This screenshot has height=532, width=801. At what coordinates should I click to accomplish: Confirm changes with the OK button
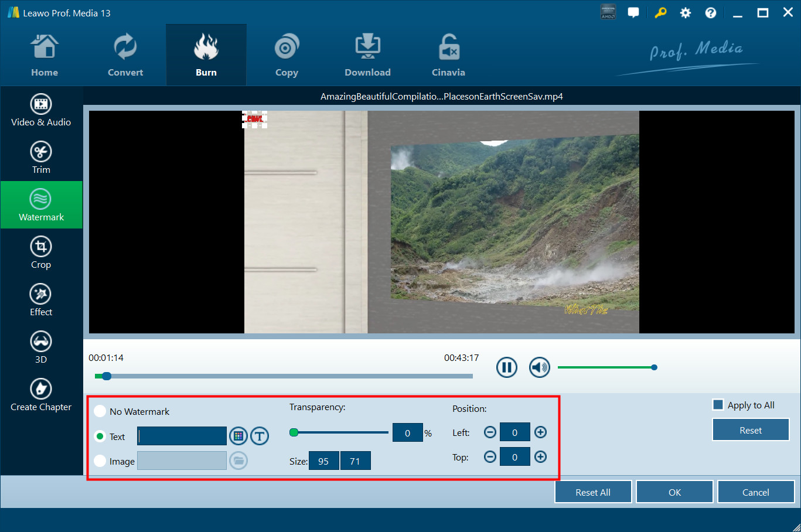(674, 492)
